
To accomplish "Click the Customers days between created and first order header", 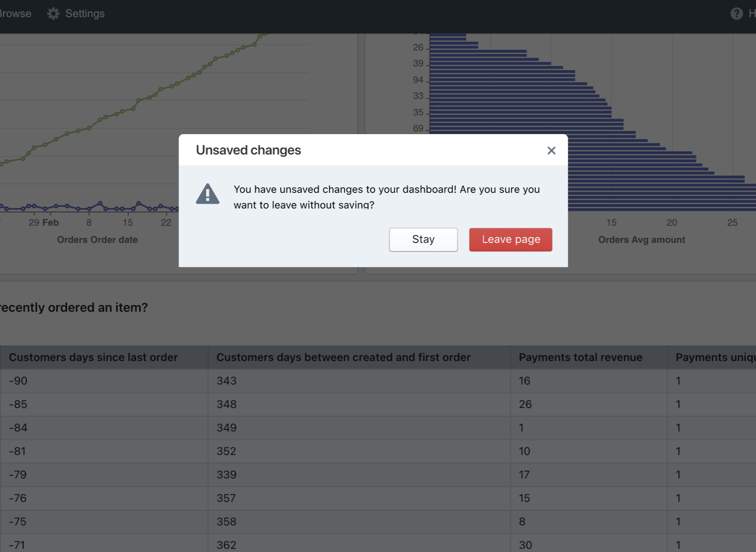I will pos(343,357).
